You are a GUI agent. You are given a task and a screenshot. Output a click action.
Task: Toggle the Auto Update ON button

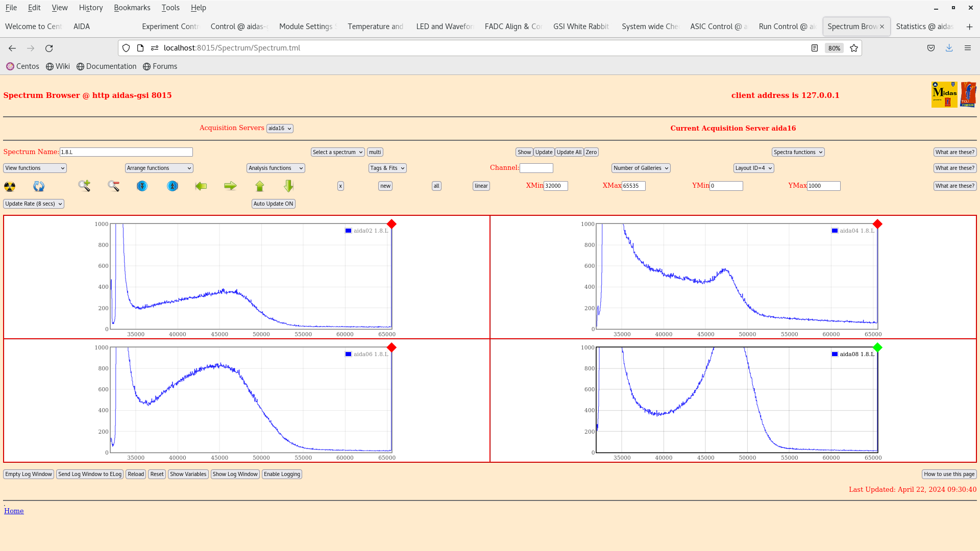(274, 204)
